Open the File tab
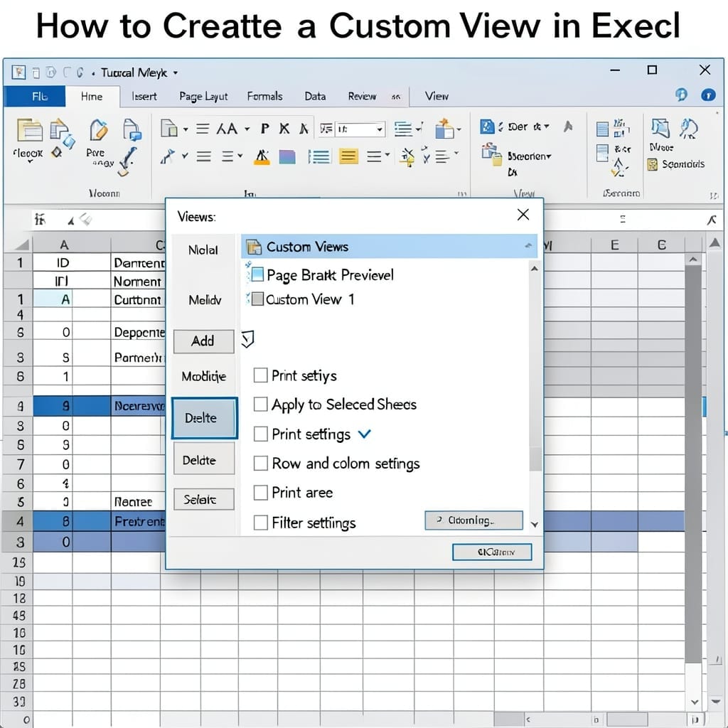 (x=34, y=96)
